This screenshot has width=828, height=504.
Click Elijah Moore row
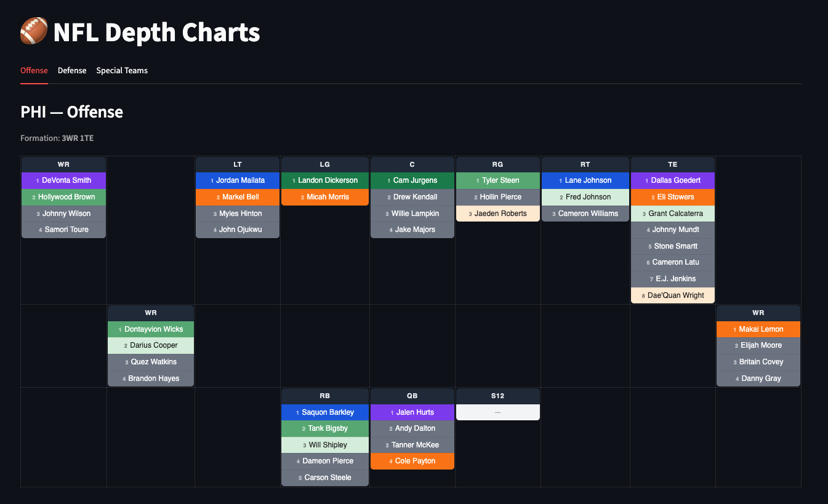[x=758, y=345]
